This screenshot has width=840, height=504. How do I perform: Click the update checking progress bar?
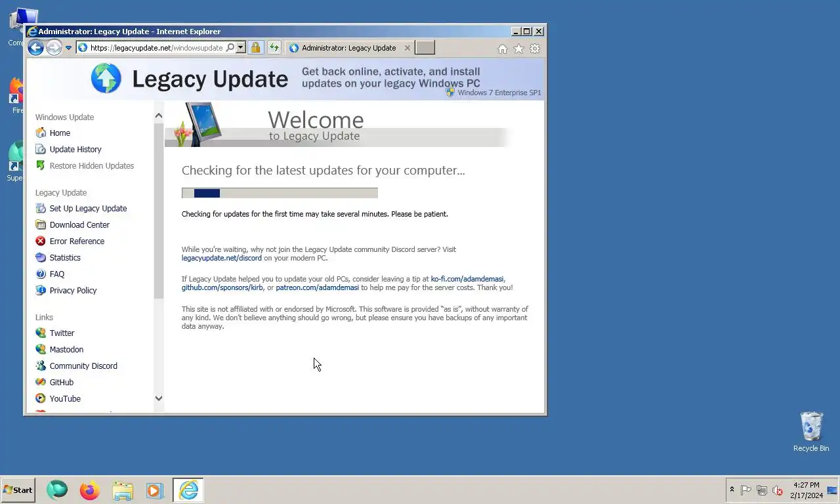click(280, 193)
